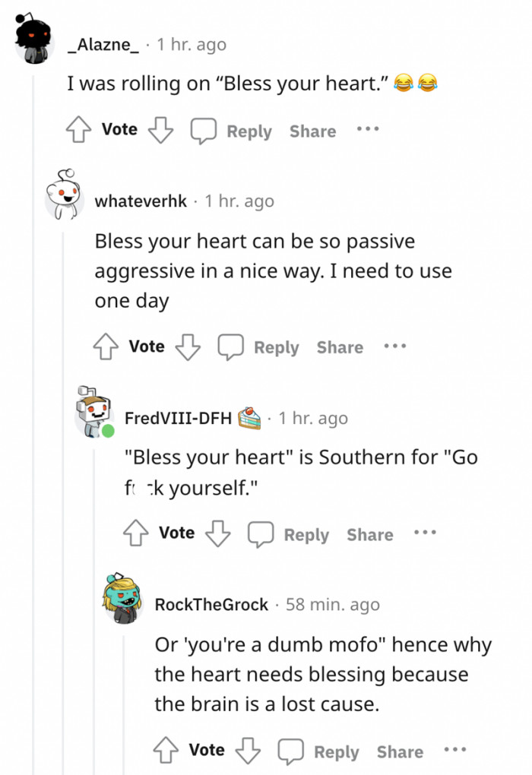Image resolution: width=532 pixels, height=775 pixels.
Task: Toggle the downvote on _Alazne_'s comment
Action: coord(158,129)
